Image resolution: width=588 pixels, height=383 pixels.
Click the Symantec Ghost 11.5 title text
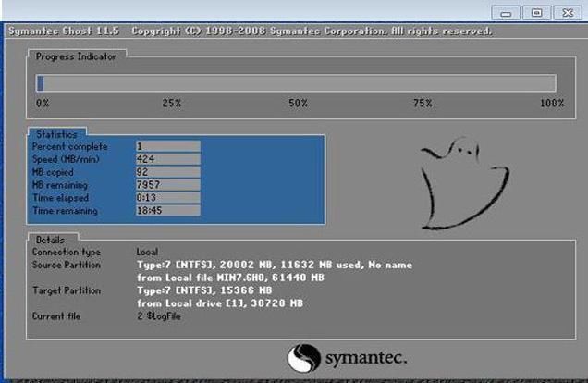click(x=64, y=31)
